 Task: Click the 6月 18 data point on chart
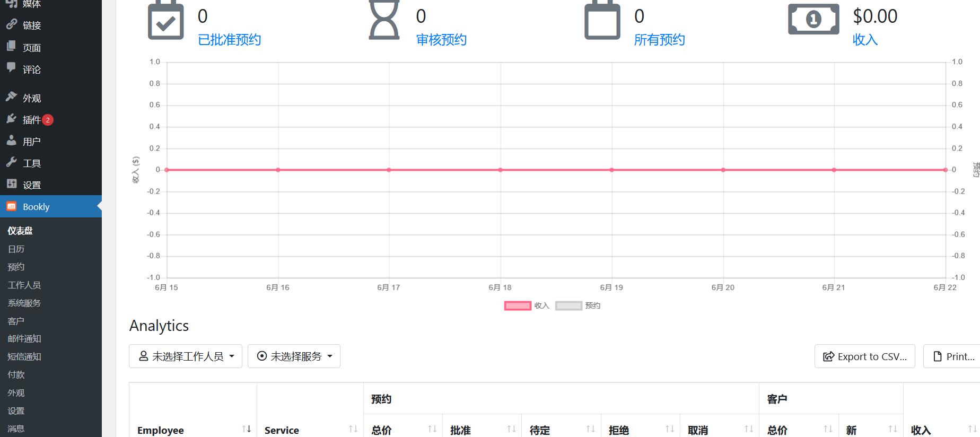pos(500,170)
